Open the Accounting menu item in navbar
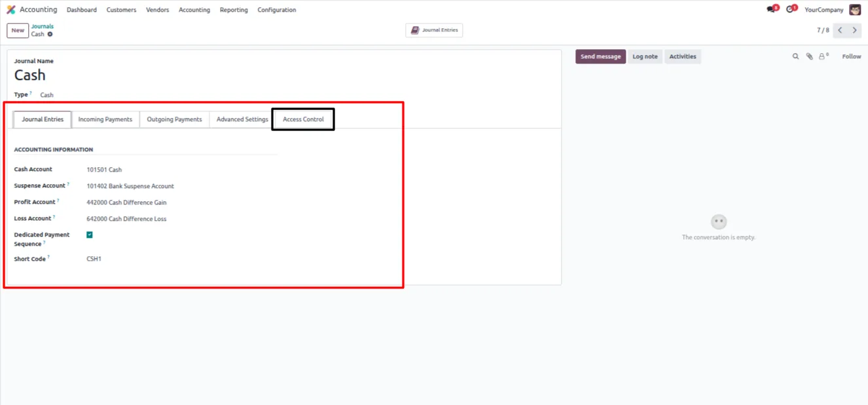 (x=194, y=10)
